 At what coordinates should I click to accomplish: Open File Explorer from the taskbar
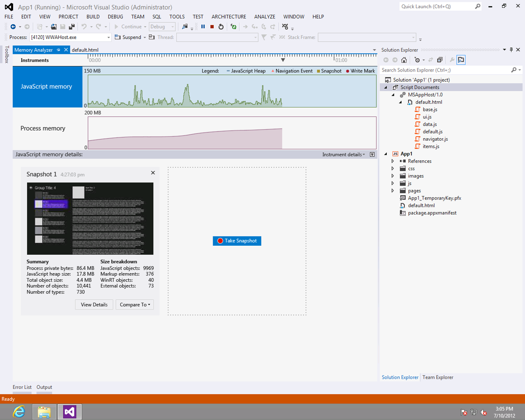[x=44, y=412]
